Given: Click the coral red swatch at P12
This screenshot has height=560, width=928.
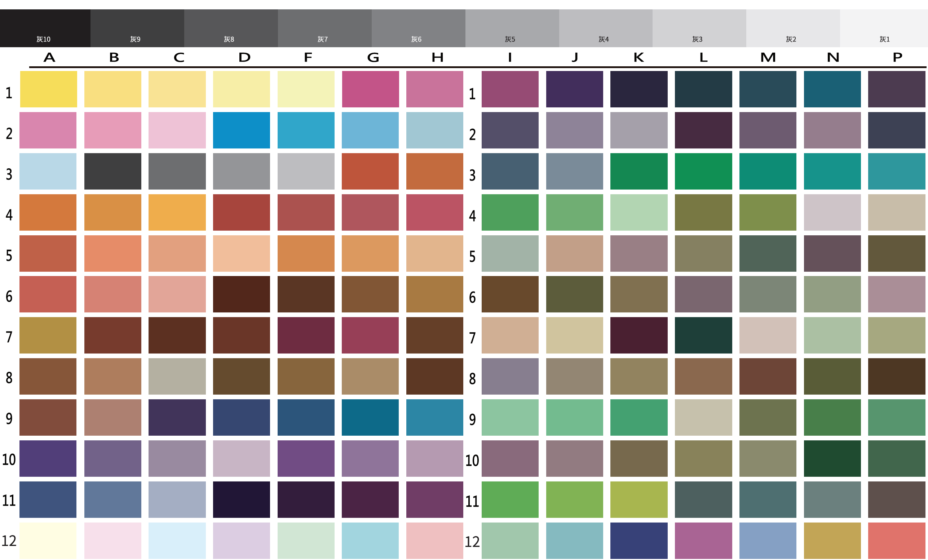Looking at the screenshot, I should [x=896, y=541].
